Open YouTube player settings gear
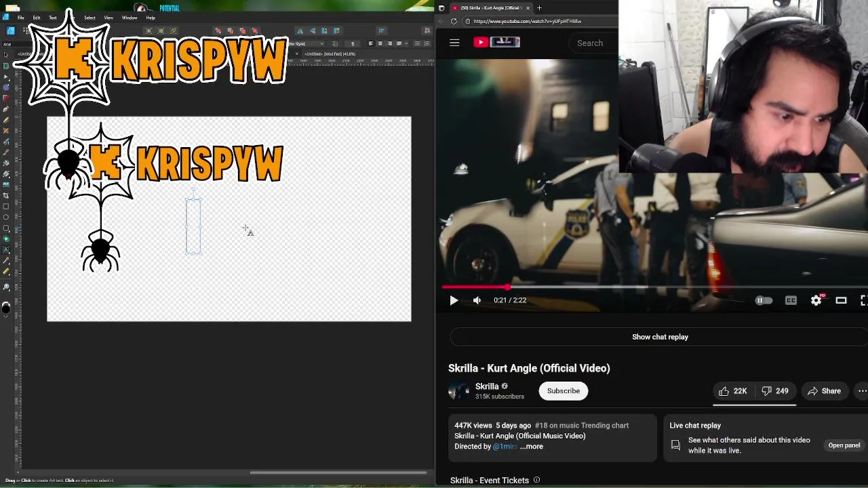This screenshot has height=488, width=868. (x=816, y=300)
